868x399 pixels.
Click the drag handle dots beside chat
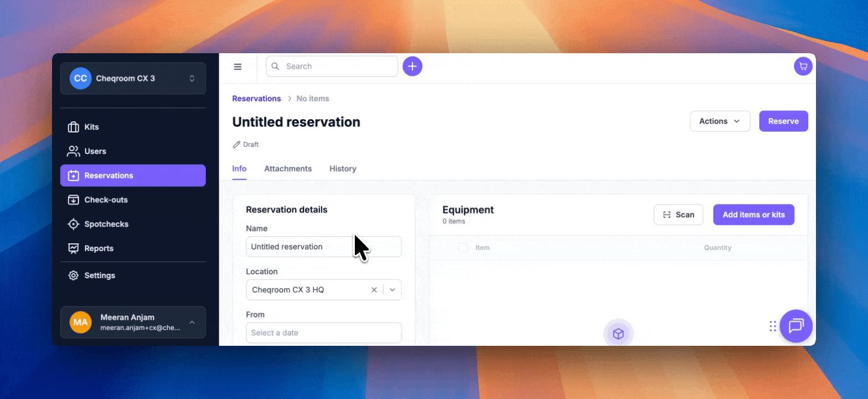click(x=772, y=326)
